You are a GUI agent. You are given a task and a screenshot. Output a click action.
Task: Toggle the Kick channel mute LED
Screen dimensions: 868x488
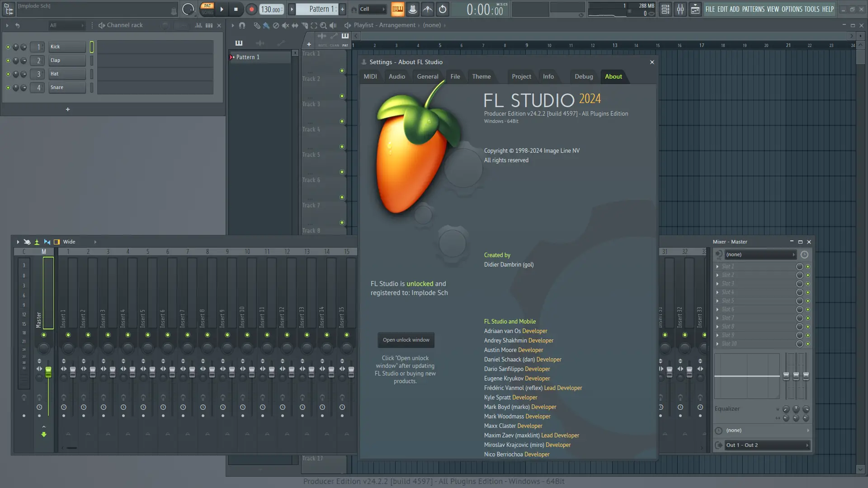[8, 47]
